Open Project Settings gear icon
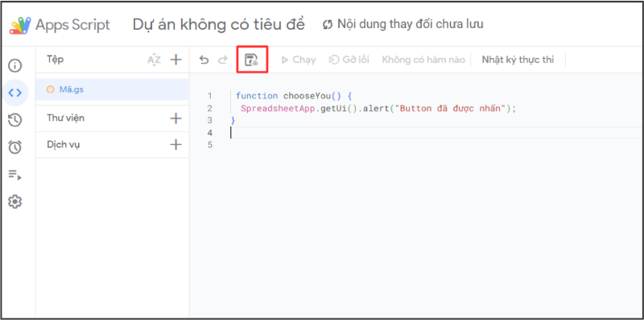 [15, 202]
